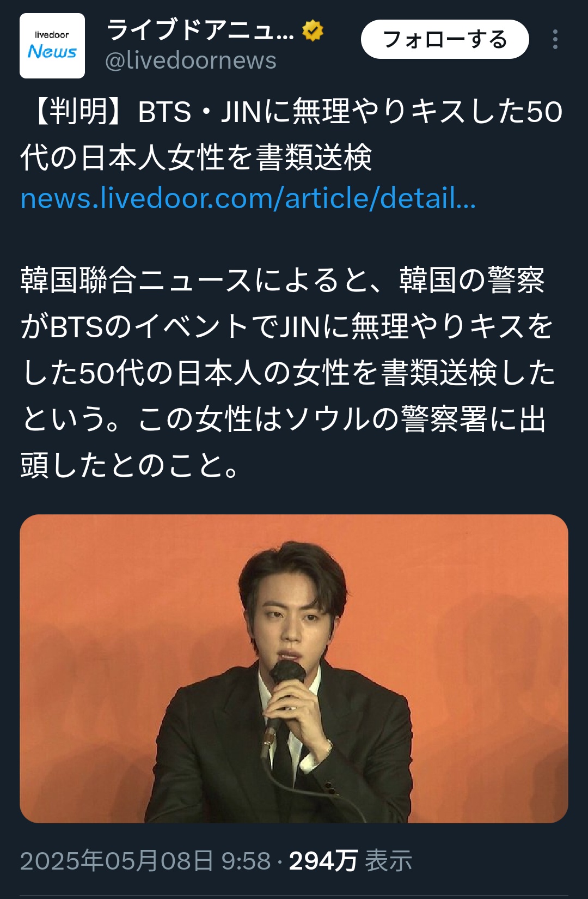
Task: Open the ライブドアニュ… display name
Action: point(200,31)
